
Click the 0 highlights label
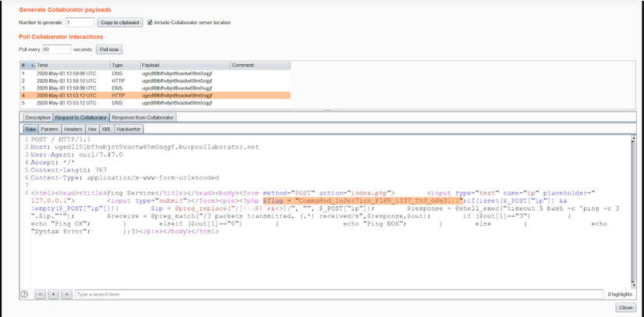pos(619,294)
